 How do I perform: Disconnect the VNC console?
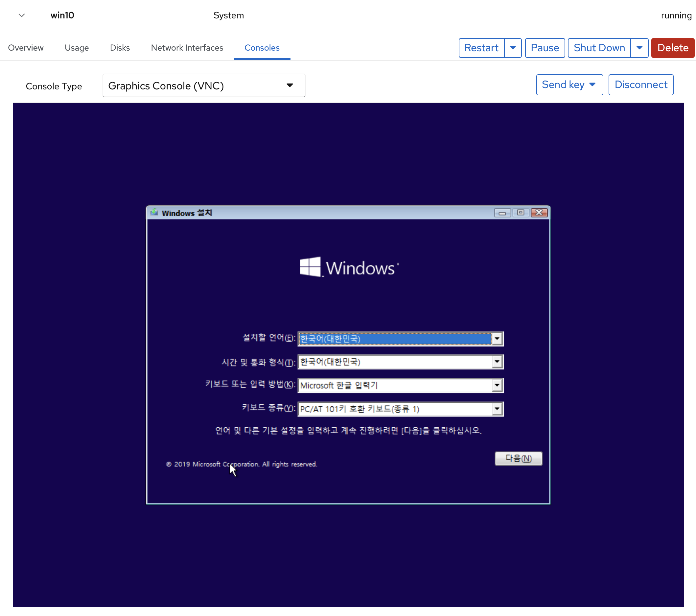coord(640,84)
